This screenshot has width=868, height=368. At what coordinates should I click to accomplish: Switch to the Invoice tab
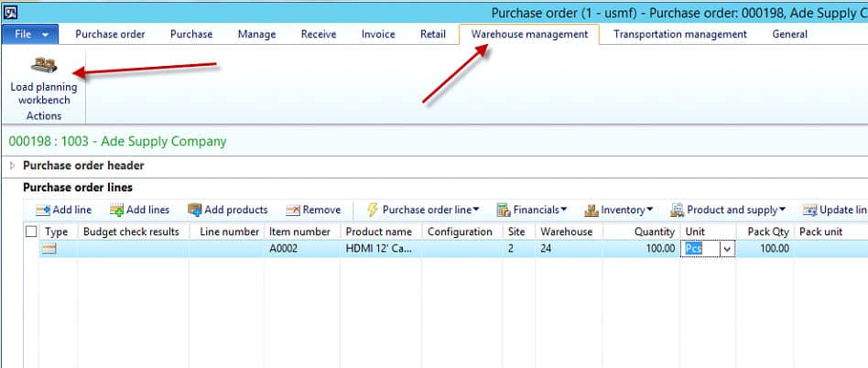[378, 34]
